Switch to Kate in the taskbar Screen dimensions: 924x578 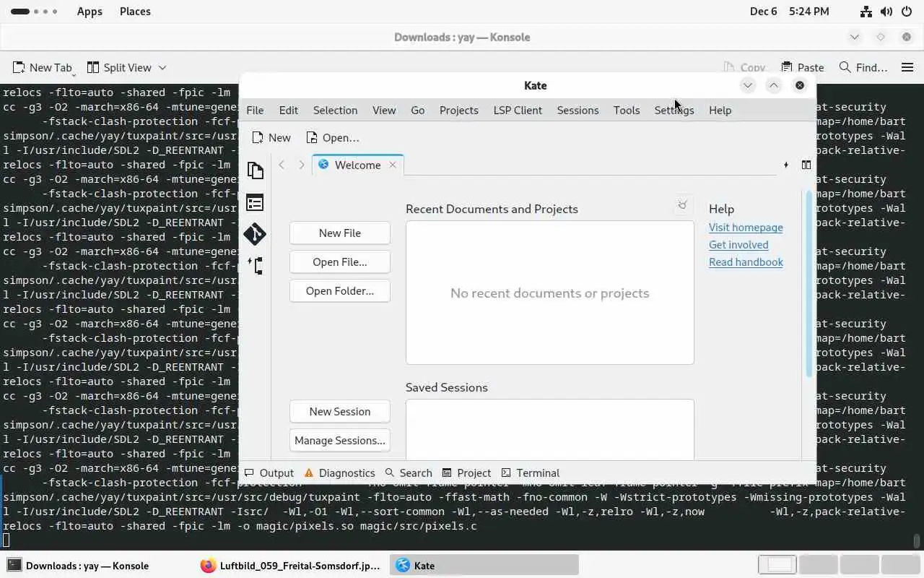click(x=484, y=565)
